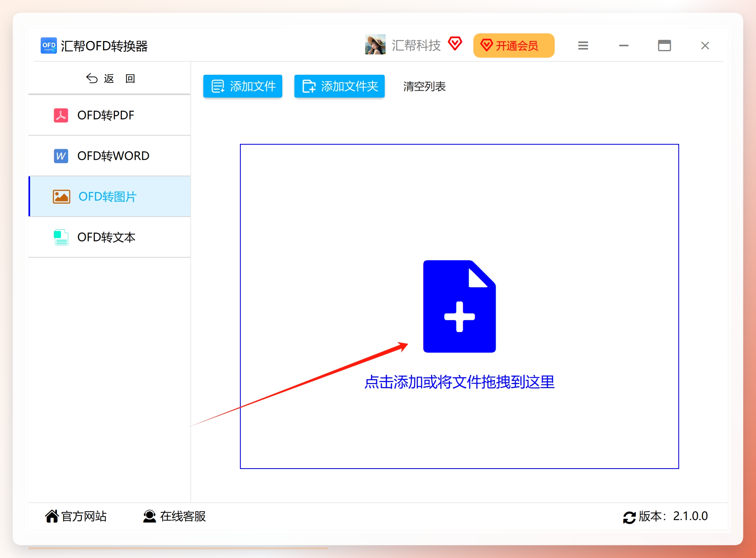Click the version number 2.1.0.0

tap(691, 516)
